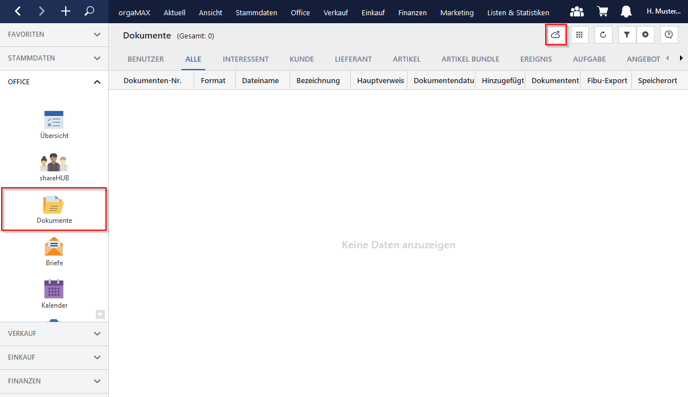
Task: Sort by Hauptverweis column header
Action: pos(380,80)
